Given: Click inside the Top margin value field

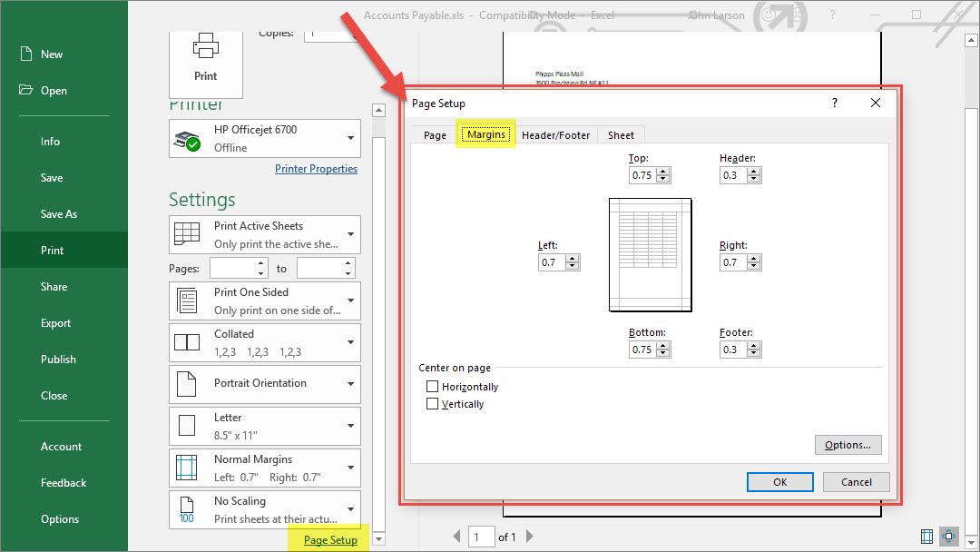Looking at the screenshot, I should pos(642,175).
